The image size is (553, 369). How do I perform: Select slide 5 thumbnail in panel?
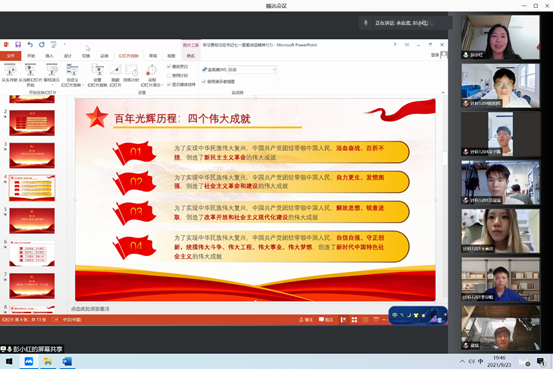[x=32, y=220]
